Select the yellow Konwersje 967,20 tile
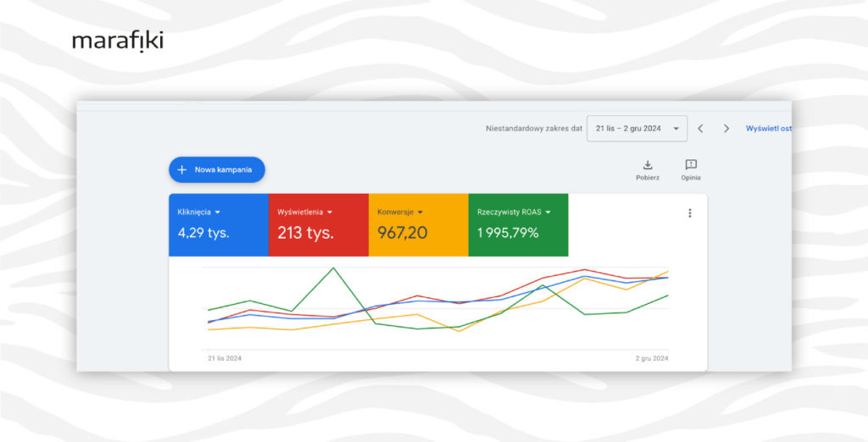This screenshot has width=868, height=442. [419, 224]
